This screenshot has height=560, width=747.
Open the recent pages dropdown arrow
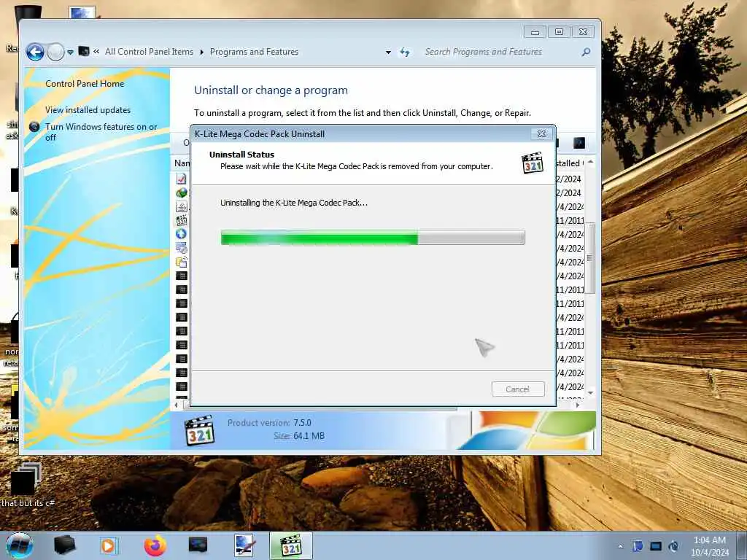pyautogui.click(x=71, y=52)
